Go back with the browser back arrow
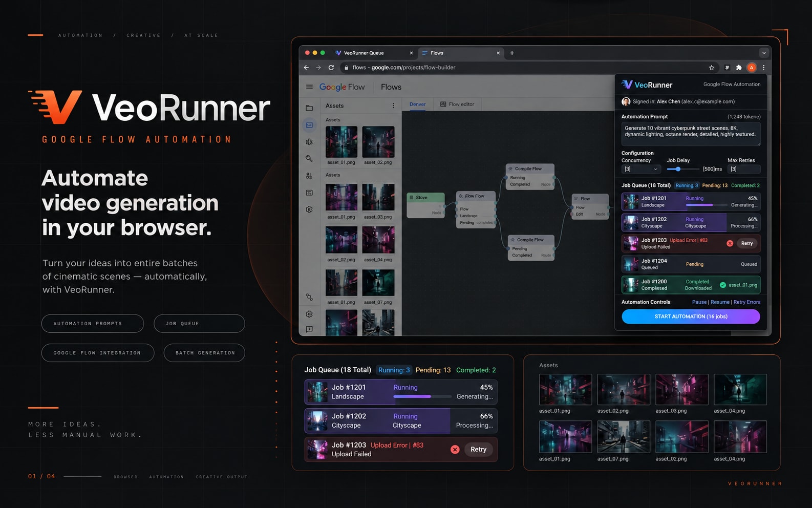The height and width of the screenshot is (508, 812). coord(306,68)
